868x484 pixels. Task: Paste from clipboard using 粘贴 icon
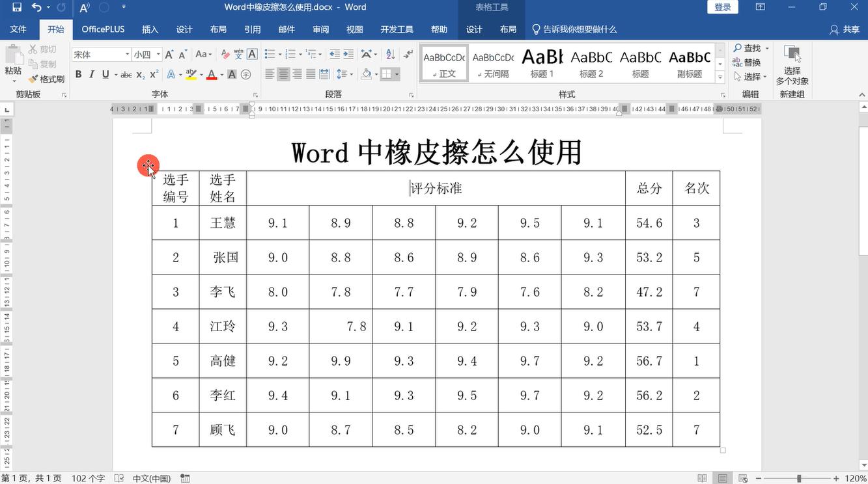point(13,64)
